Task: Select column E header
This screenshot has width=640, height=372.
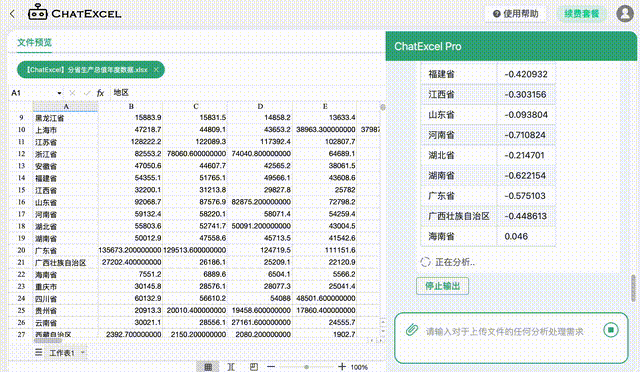Action: (324, 107)
